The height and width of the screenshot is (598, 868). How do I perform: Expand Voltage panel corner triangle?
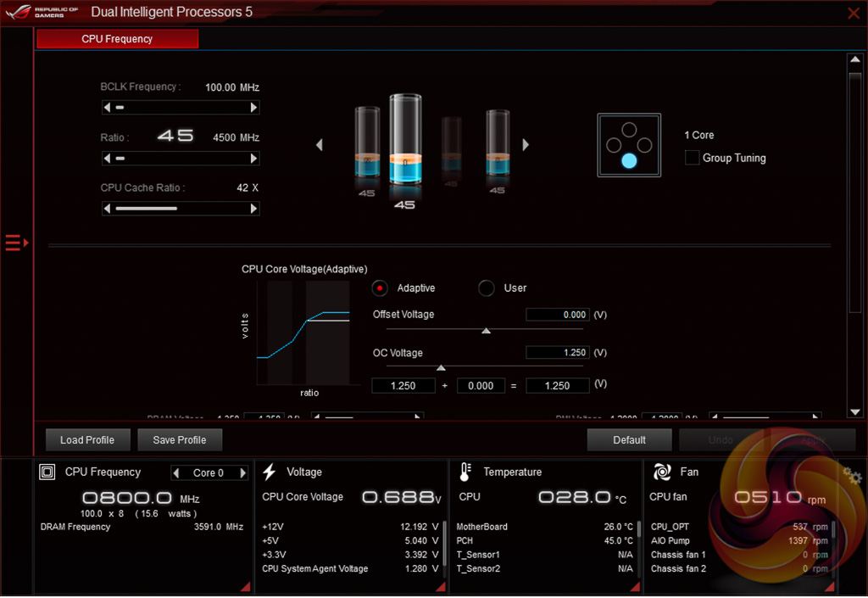441,587
